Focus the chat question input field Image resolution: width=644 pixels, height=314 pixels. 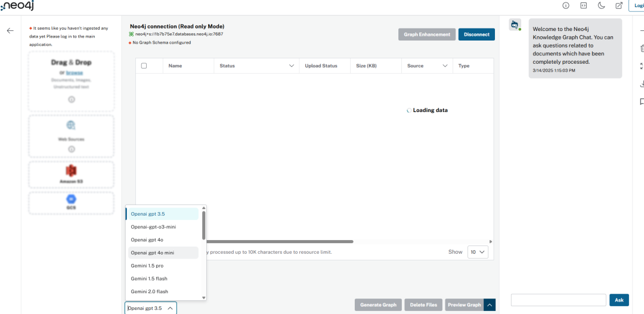[559, 300]
